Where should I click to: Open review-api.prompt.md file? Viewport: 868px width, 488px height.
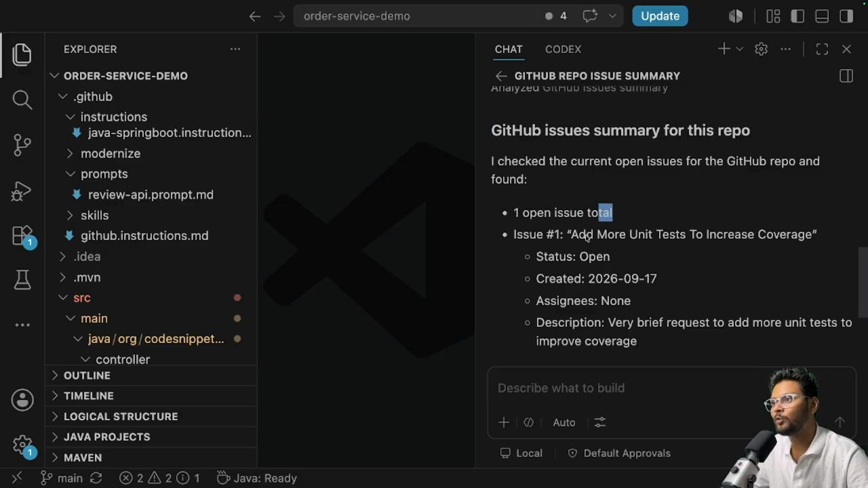click(151, 195)
